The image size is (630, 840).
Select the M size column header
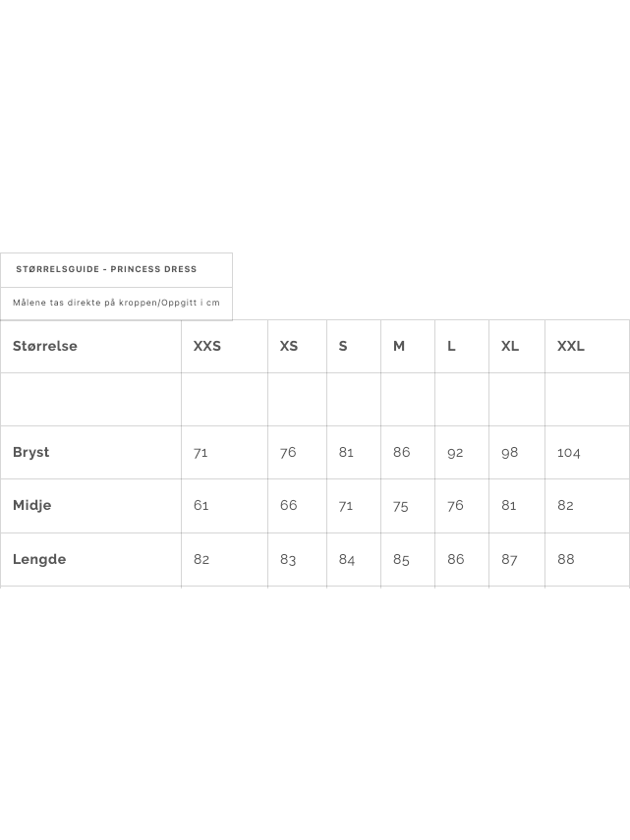click(x=399, y=346)
